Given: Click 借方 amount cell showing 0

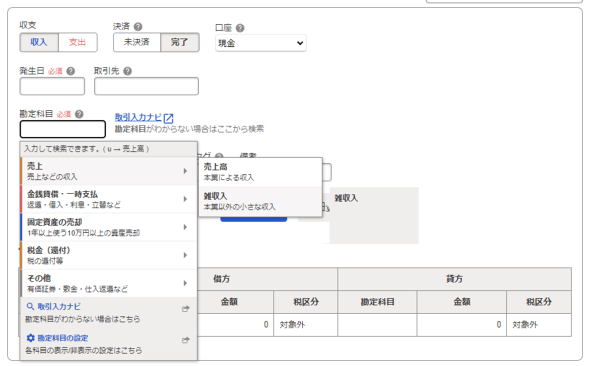Looking at the screenshot, I should coord(235,325).
